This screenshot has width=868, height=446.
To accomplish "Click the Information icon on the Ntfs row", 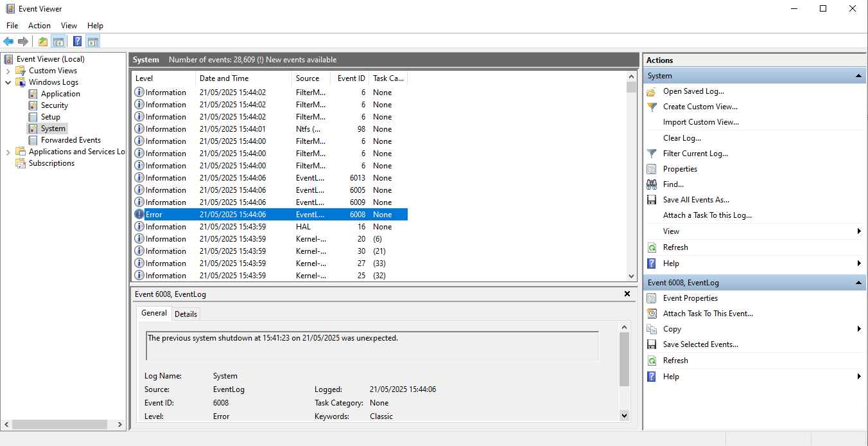I will (x=139, y=129).
